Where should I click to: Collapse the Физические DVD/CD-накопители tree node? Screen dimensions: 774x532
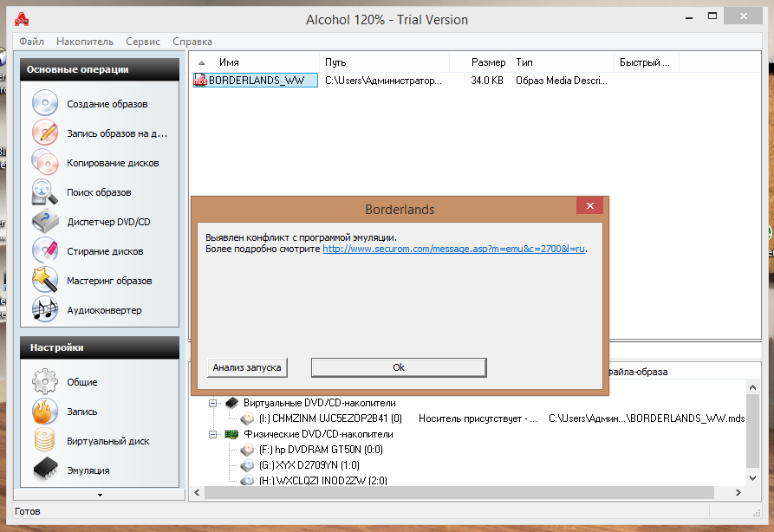tap(212, 434)
